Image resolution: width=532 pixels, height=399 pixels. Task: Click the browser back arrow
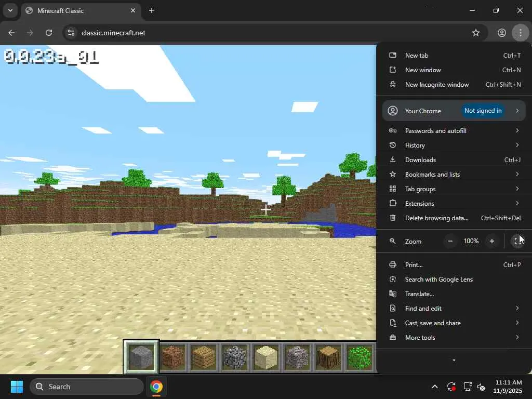coord(11,33)
